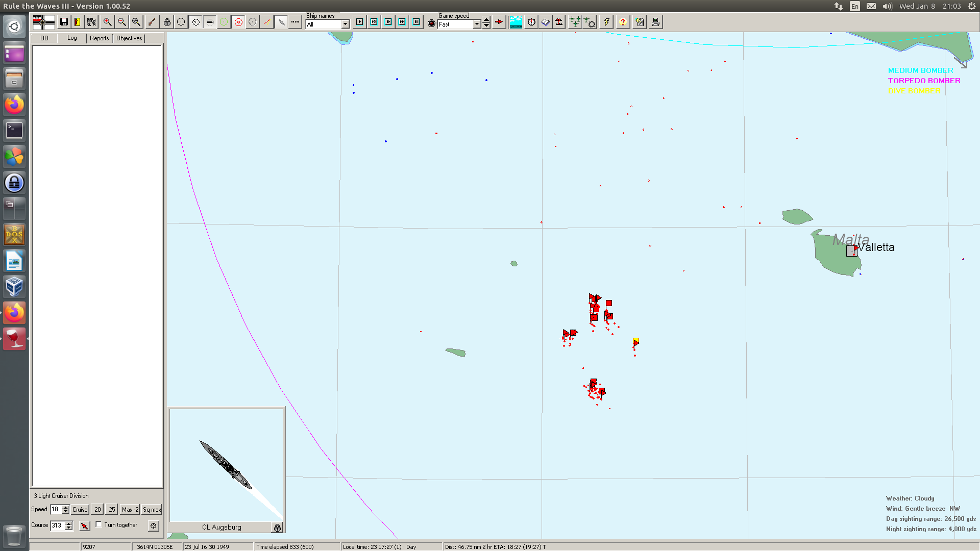Zoom in with the plus magnifier
The height and width of the screenshot is (551, 980).
click(x=107, y=22)
